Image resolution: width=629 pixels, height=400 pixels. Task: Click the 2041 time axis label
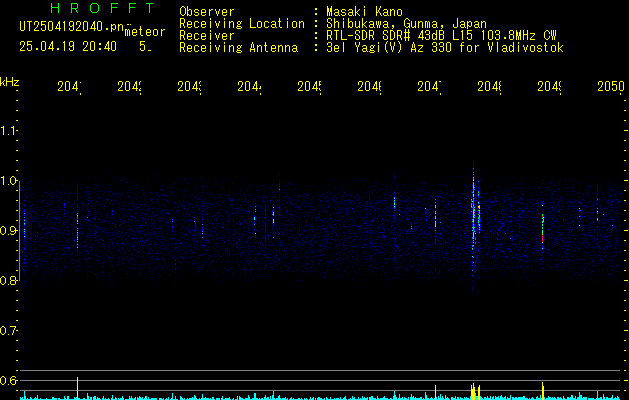(69, 87)
